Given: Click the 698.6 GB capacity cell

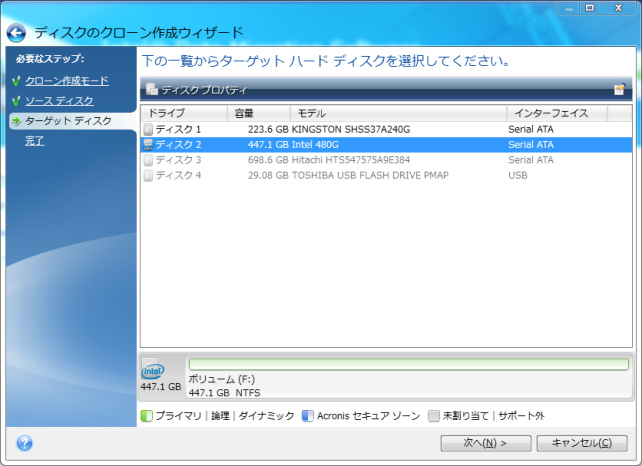Looking at the screenshot, I should click(x=268, y=160).
